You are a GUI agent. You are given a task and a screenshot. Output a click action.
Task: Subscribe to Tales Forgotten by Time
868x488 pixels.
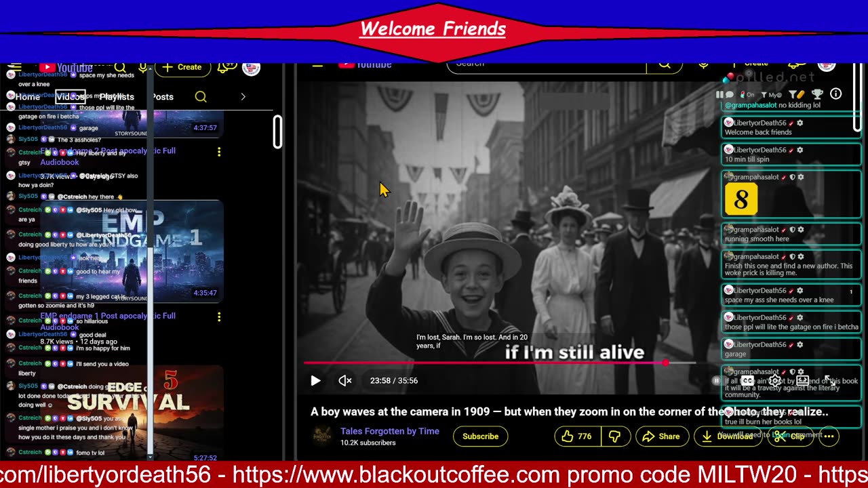(x=480, y=436)
